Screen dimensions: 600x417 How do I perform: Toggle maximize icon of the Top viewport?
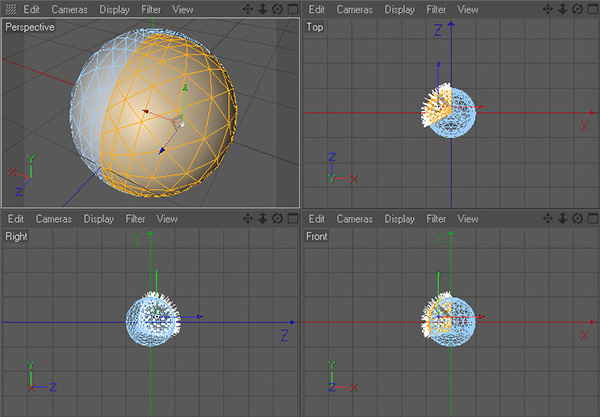pos(593,9)
